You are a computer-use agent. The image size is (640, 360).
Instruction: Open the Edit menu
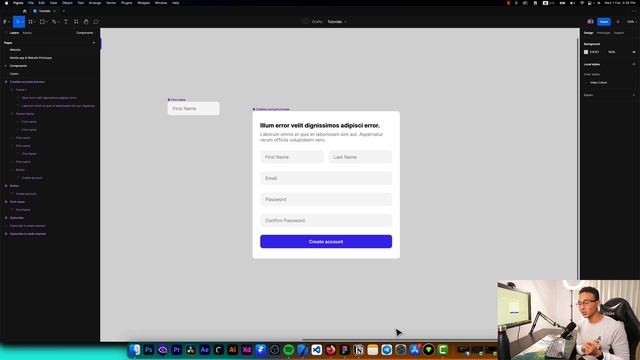pyautogui.click(x=41, y=3)
